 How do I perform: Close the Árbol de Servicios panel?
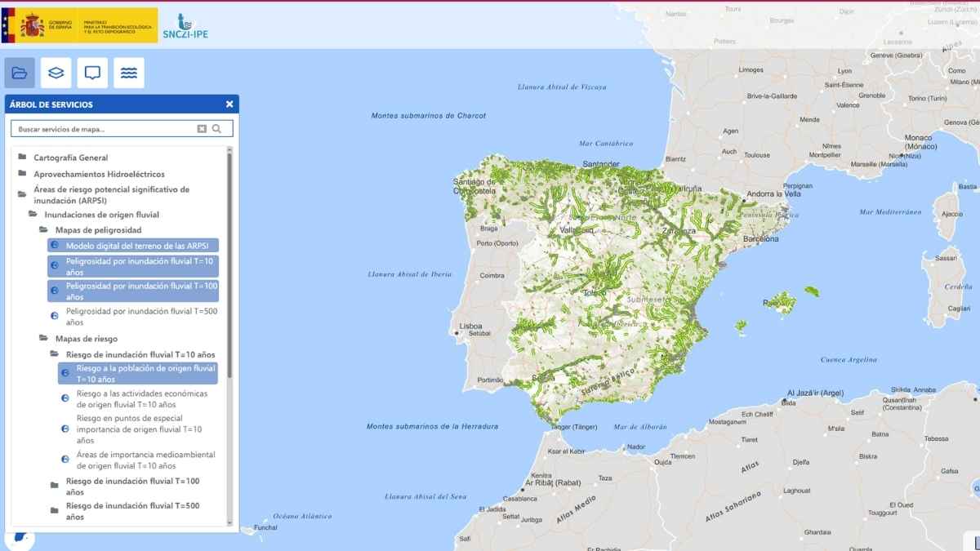[x=229, y=104]
